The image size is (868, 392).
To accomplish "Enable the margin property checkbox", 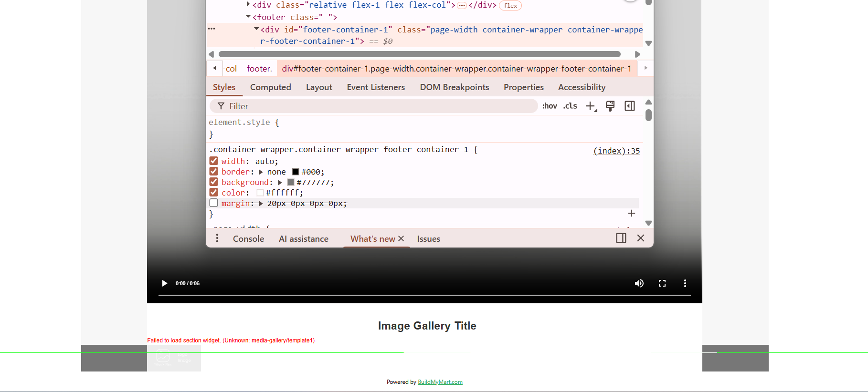I will tap(214, 203).
